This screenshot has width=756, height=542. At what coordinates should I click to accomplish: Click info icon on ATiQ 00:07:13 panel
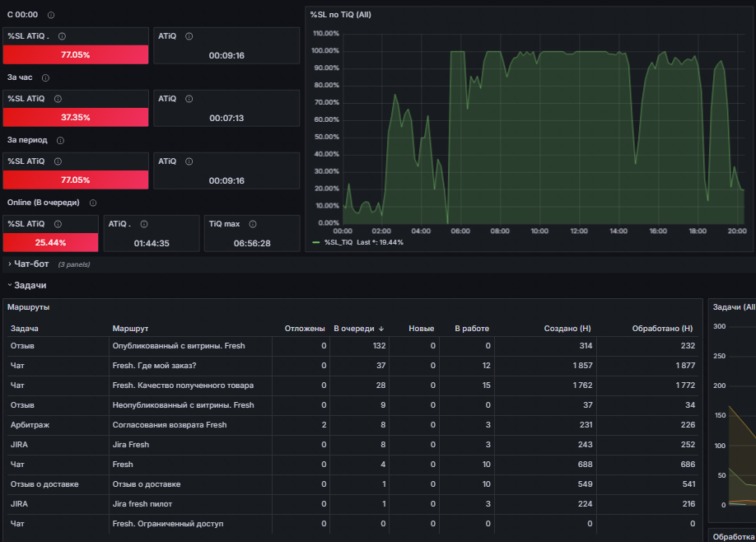coord(189,99)
